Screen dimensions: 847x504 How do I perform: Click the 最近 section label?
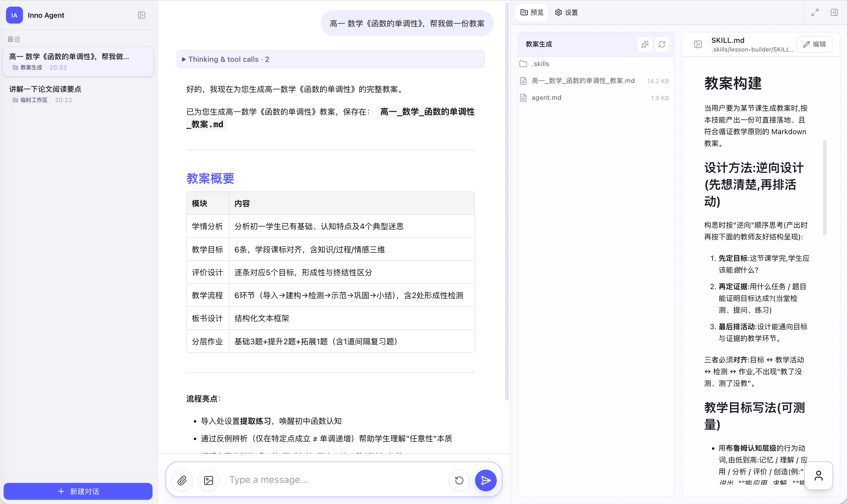point(14,39)
